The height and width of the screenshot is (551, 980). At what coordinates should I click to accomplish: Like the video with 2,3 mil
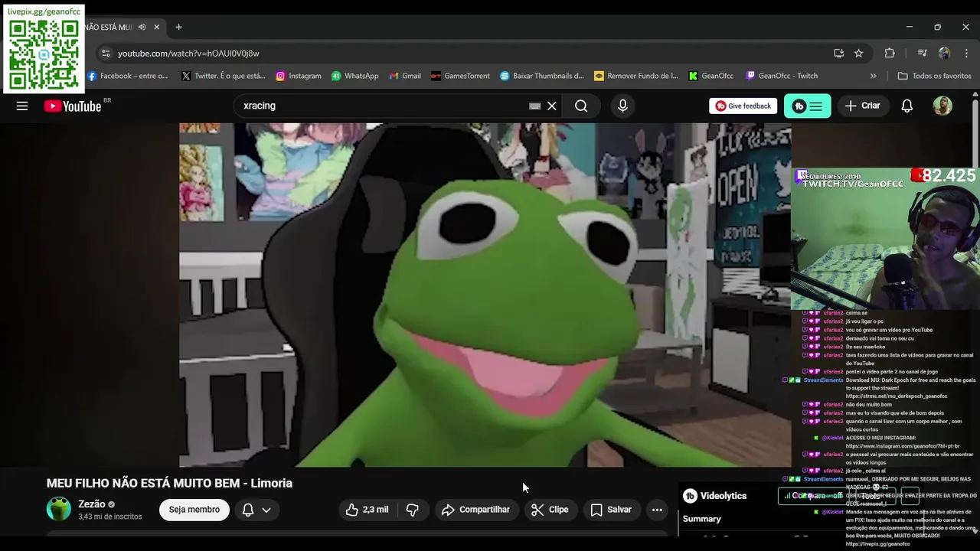[367, 510]
